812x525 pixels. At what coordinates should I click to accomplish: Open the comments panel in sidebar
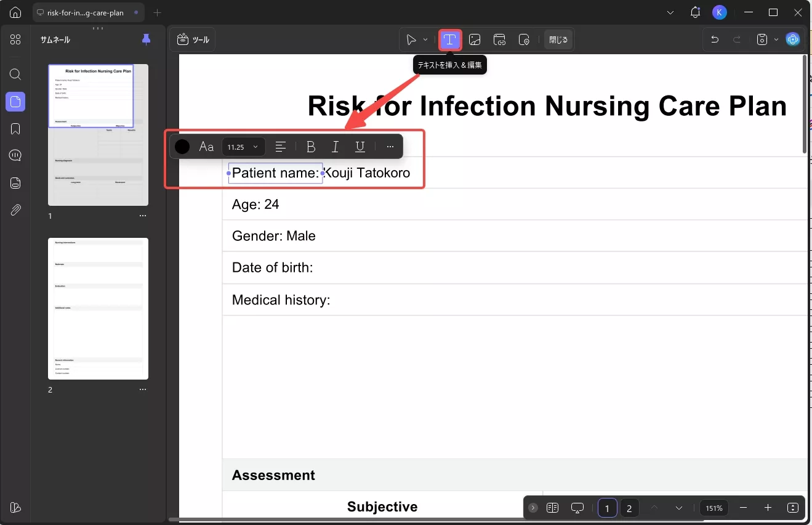click(x=15, y=155)
